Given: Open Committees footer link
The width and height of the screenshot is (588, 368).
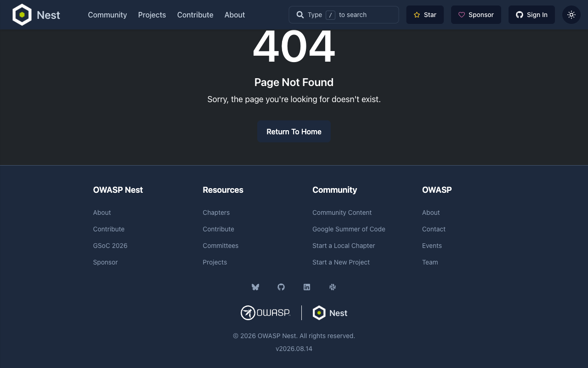Looking at the screenshot, I should 220,246.
